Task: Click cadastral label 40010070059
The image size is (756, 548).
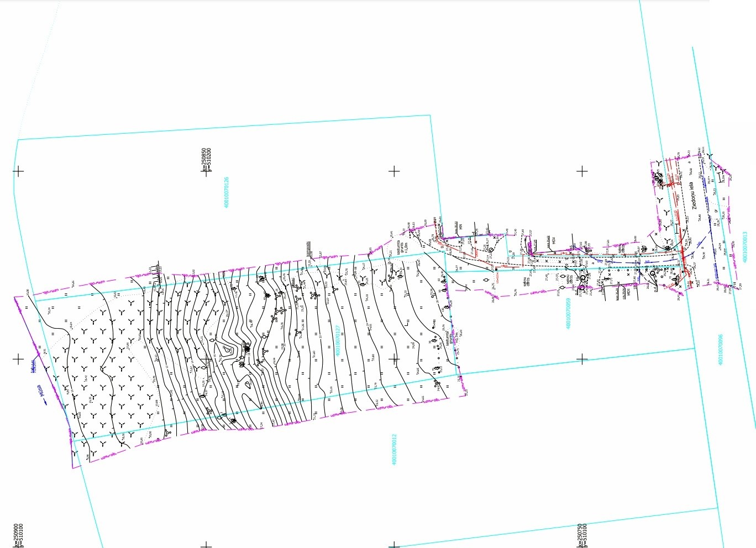Action: [568, 314]
